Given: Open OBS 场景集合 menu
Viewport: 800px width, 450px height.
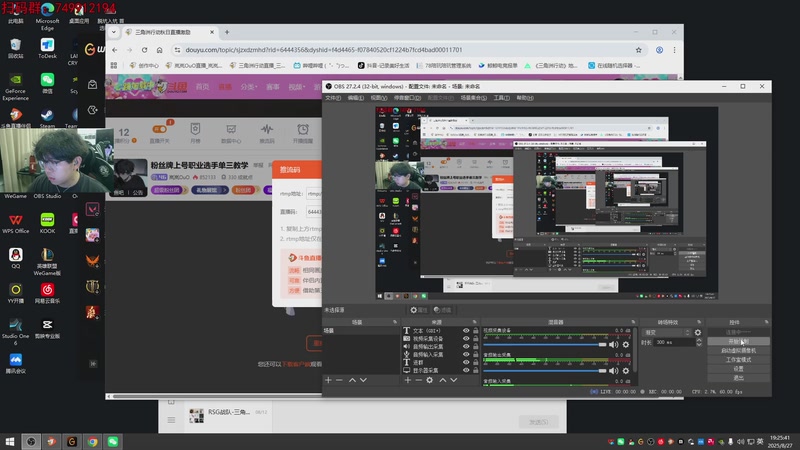Looking at the screenshot, I should coord(473,98).
